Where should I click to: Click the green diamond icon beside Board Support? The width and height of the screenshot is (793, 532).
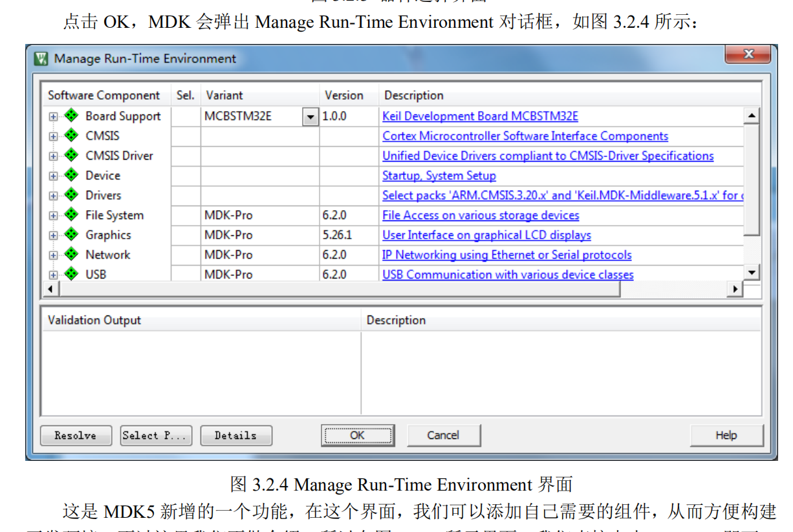tap(71, 116)
